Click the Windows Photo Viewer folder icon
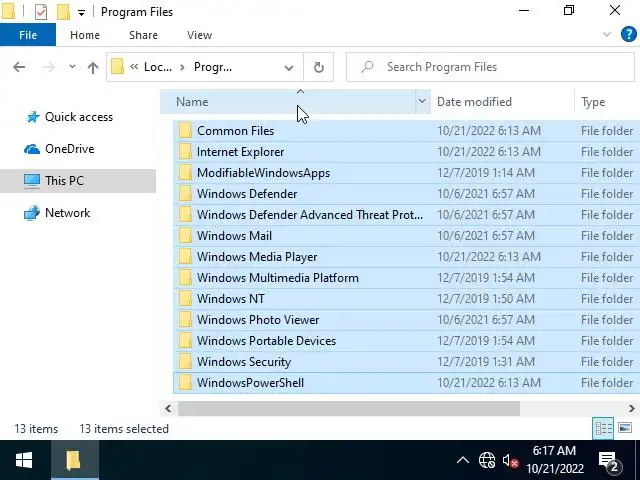The image size is (640, 480). [x=185, y=320]
